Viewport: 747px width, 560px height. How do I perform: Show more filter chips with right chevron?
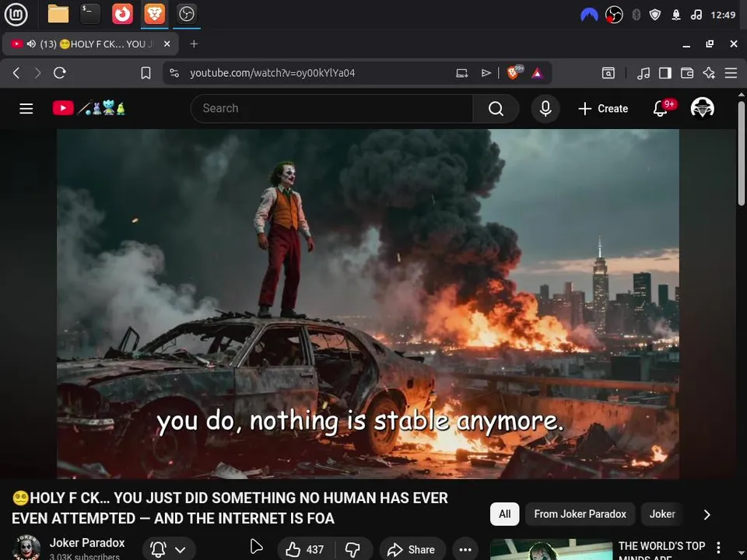707,515
